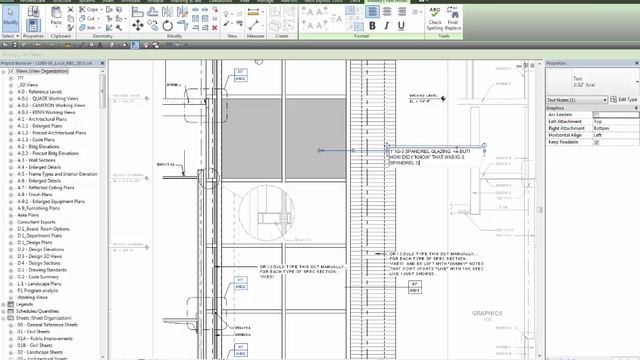Toggle highlighted Thin Lines icon in quick access toolbar
The height and width of the screenshot is (360, 640).
[135, 45]
